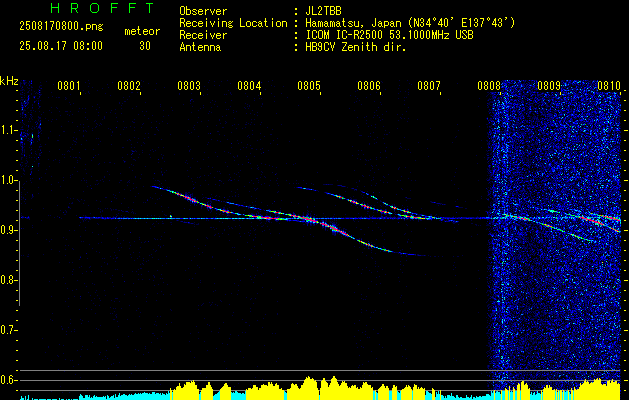Select the filename 2508170800.png

pyautogui.click(x=61, y=27)
